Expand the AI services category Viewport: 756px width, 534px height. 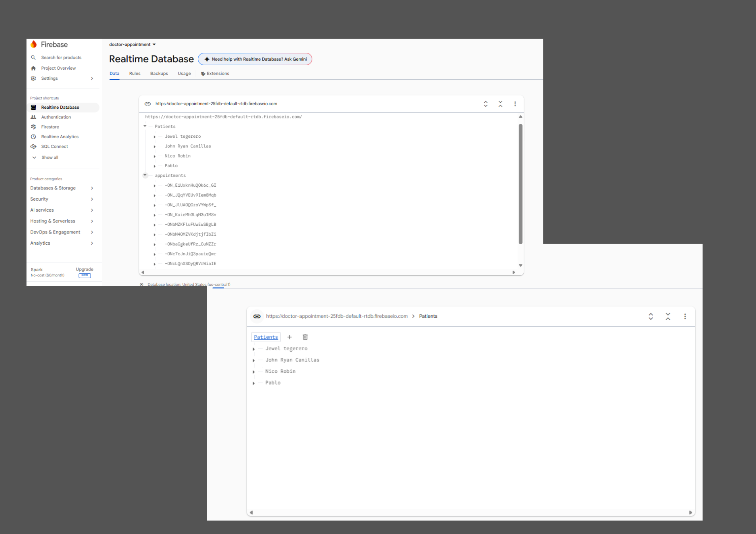point(92,210)
